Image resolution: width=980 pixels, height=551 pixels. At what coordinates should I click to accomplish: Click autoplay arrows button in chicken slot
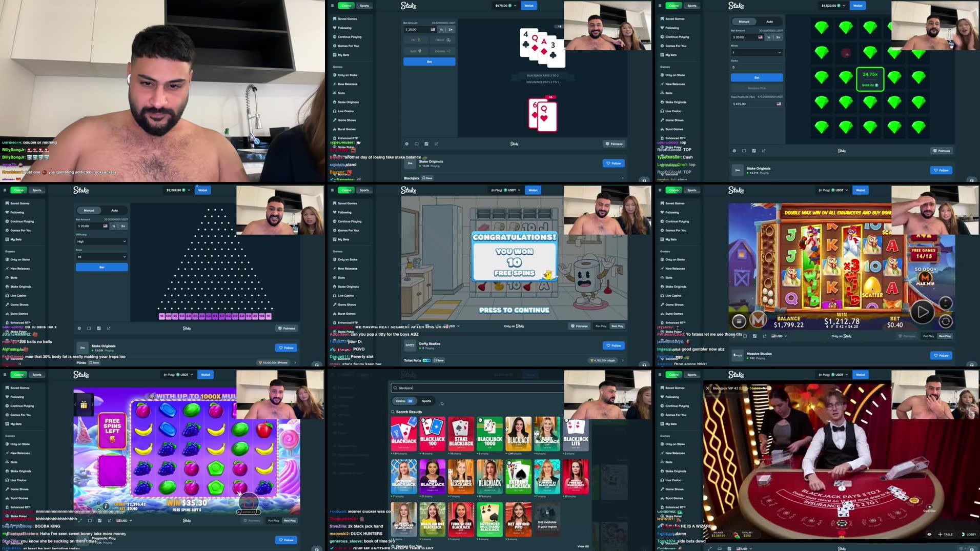pyautogui.click(x=946, y=321)
